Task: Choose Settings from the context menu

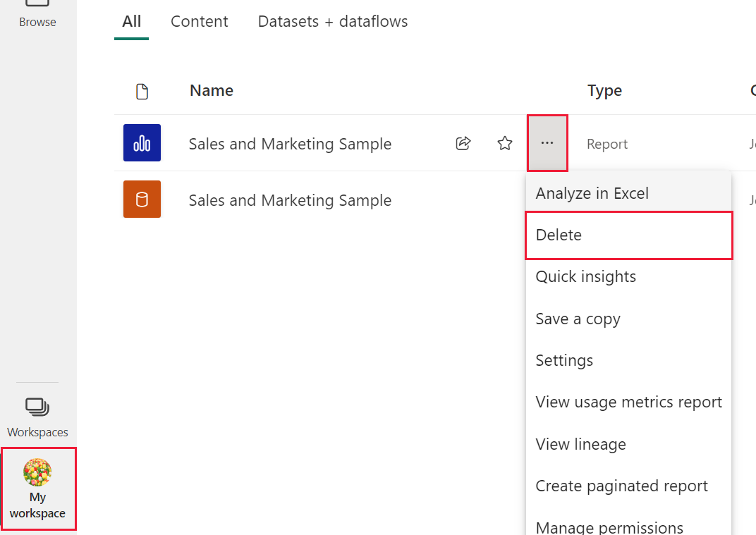Action: coord(628,360)
